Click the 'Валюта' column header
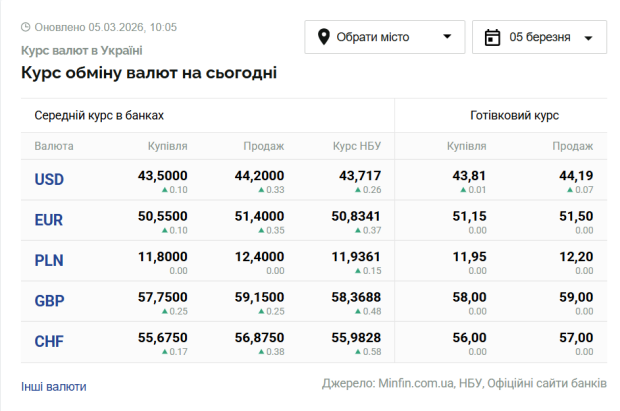This screenshot has width=620, height=411. point(54,146)
